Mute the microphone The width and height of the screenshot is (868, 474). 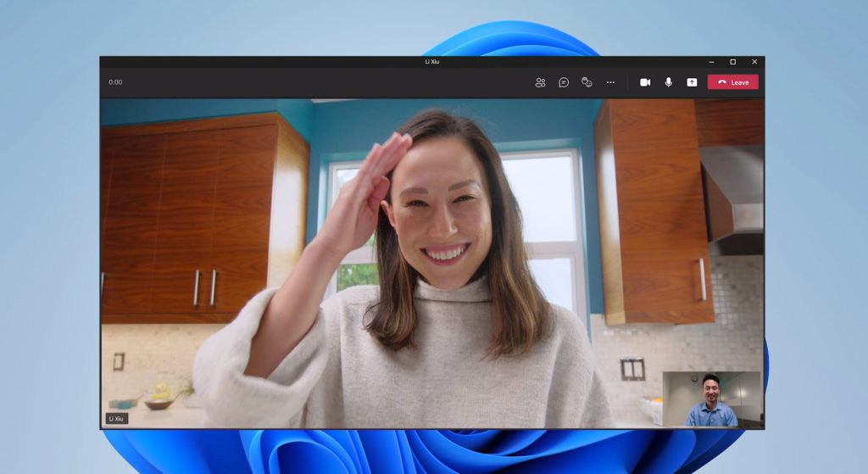point(668,82)
